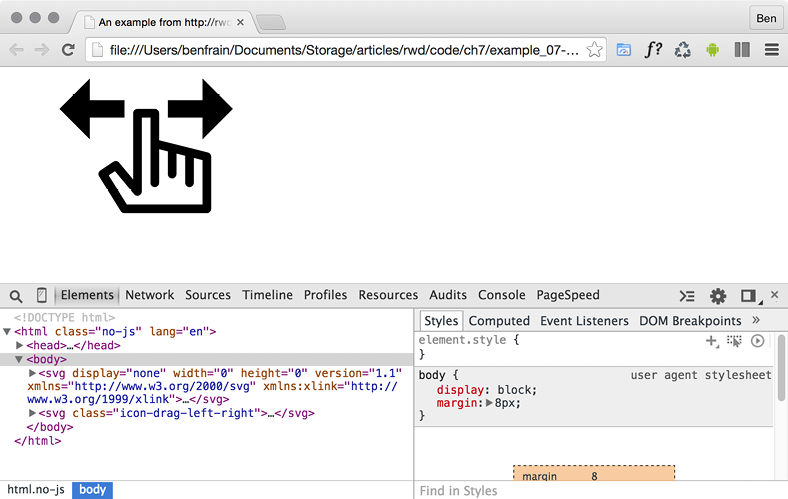Toggle element state icon in Styles pane
Screen dimensions: 788x499
[x=735, y=341]
